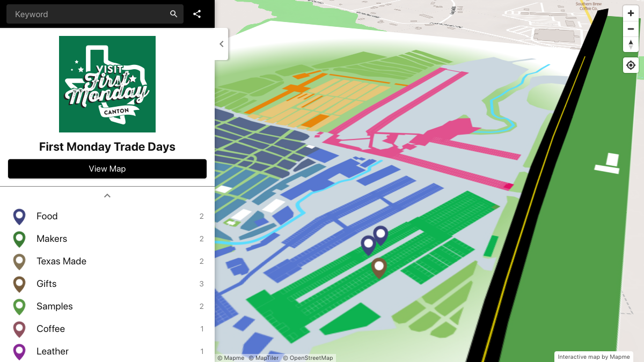Click the Samples pin icon
The height and width of the screenshot is (362, 644).
(19, 307)
